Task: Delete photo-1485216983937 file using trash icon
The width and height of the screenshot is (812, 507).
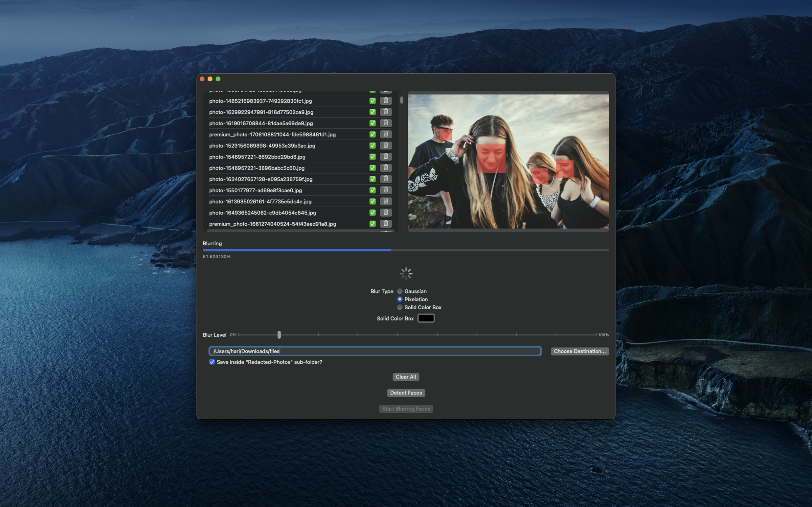Action: click(385, 101)
